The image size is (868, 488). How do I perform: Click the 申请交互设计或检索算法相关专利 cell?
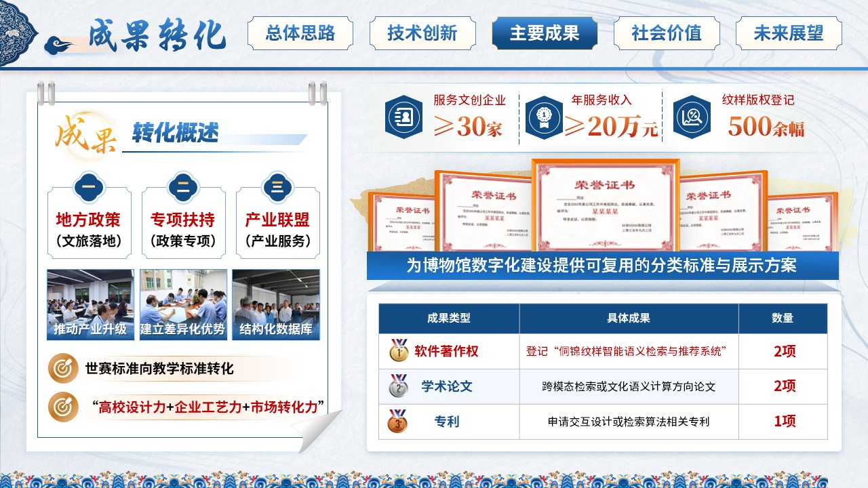pos(629,422)
